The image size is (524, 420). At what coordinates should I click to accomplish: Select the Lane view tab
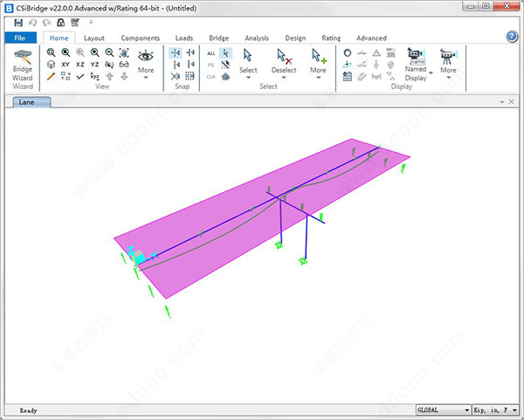pyautogui.click(x=31, y=102)
